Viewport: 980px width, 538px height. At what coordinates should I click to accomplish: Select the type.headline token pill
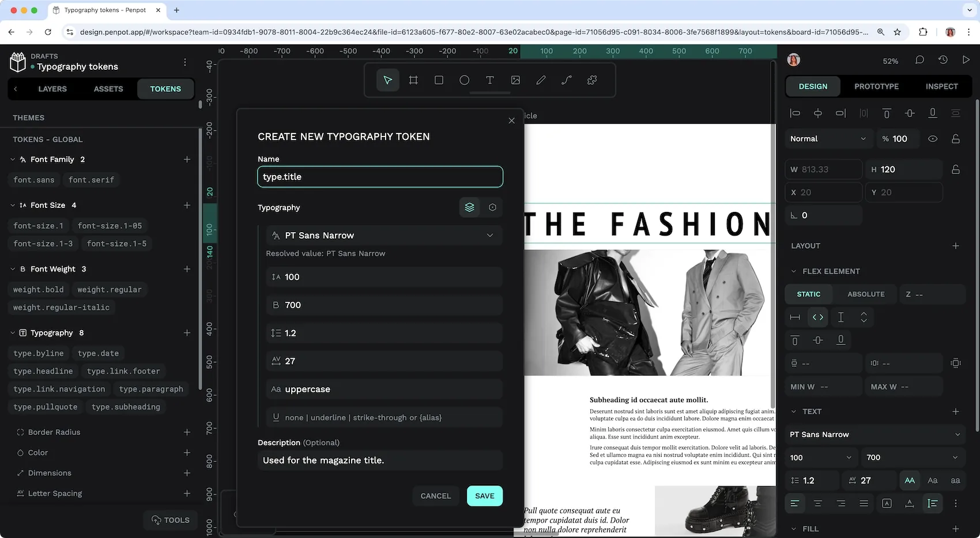click(43, 371)
